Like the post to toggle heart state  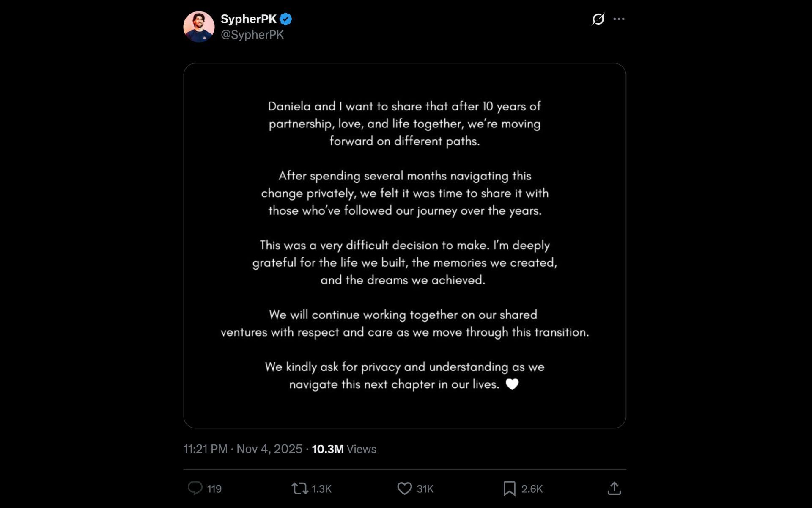coord(404,489)
